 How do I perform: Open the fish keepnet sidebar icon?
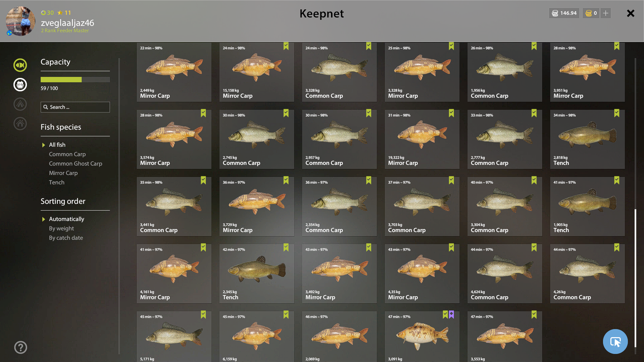coord(20,65)
